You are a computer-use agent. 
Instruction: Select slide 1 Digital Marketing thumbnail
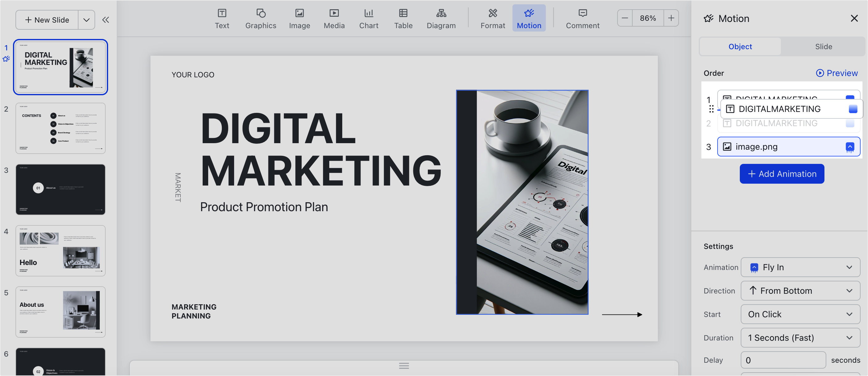tap(60, 67)
